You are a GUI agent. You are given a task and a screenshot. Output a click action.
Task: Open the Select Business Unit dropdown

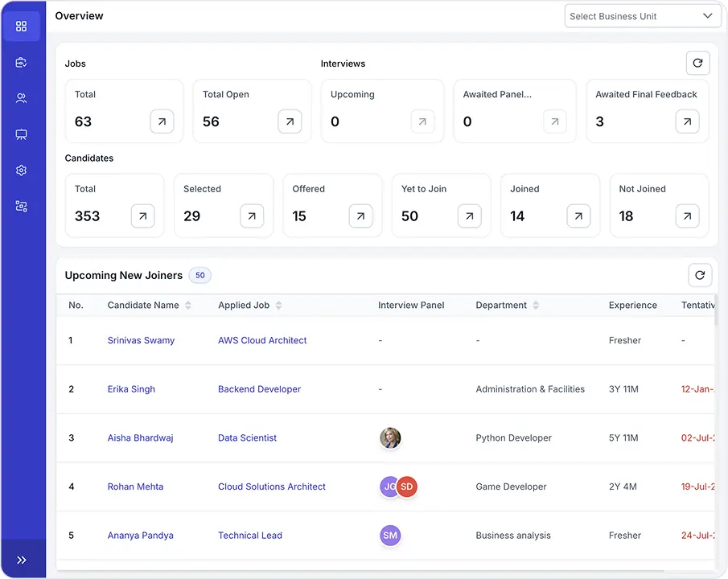click(x=643, y=16)
